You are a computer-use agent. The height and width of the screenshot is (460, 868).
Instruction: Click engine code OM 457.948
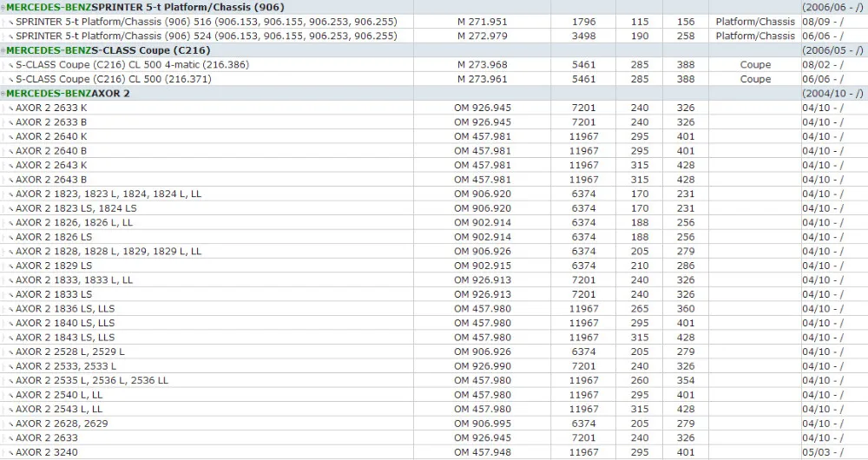point(482,452)
